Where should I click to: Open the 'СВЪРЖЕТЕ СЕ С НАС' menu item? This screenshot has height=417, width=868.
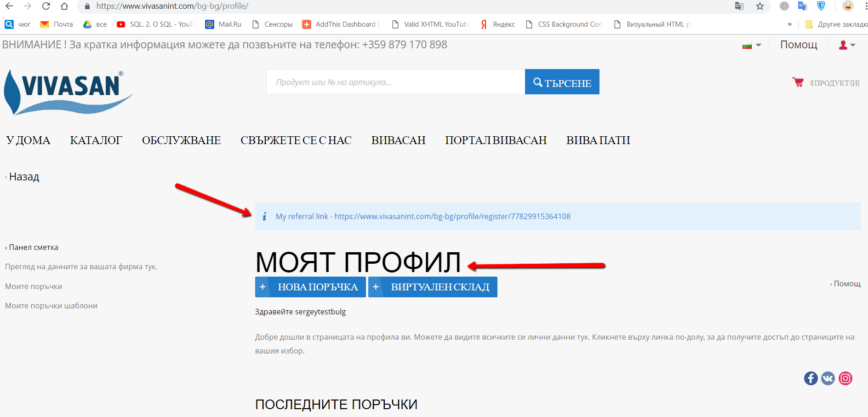coord(296,140)
